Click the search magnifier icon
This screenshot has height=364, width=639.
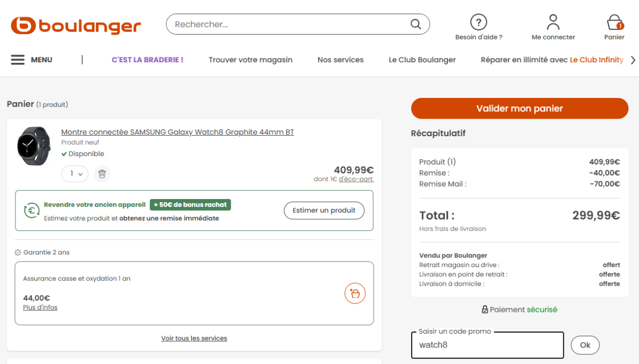(x=416, y=24)
